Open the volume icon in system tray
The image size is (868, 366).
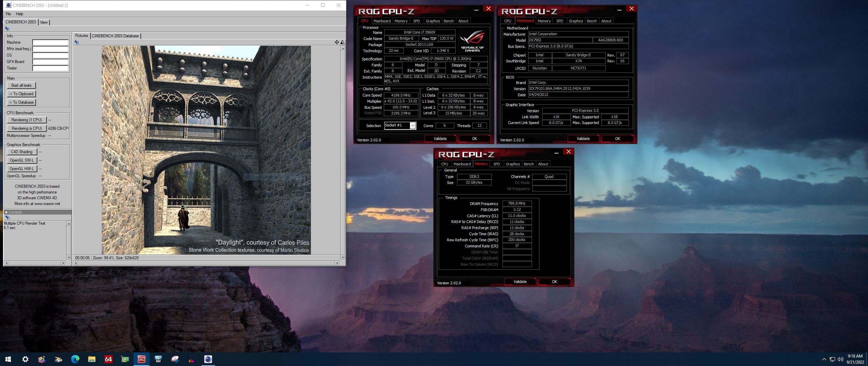(840, 359)
